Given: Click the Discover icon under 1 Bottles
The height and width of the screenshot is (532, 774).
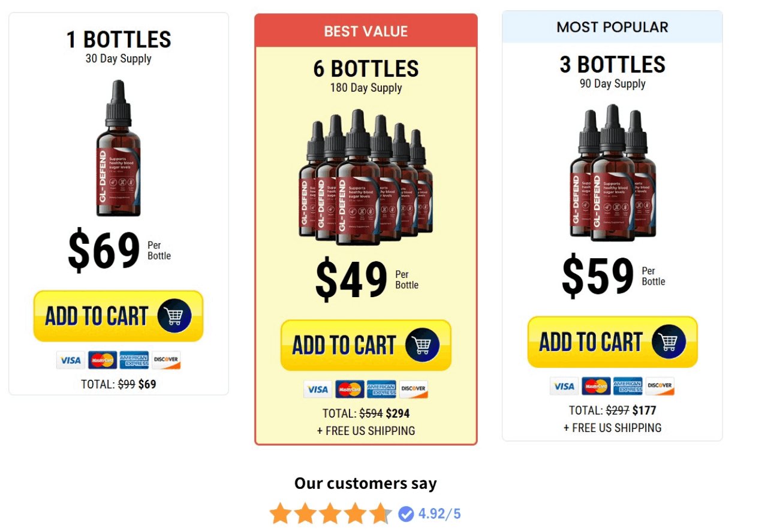Looking at the screenshot, I should point(165,360).
